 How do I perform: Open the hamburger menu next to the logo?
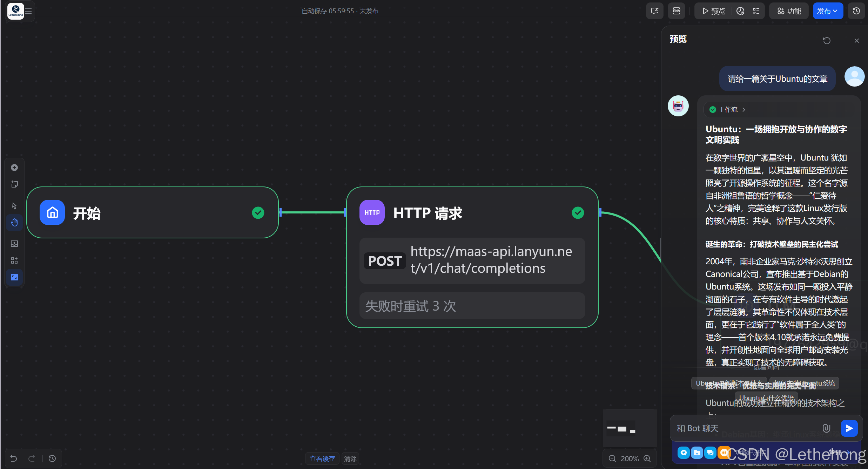click(x=29, y=11)
